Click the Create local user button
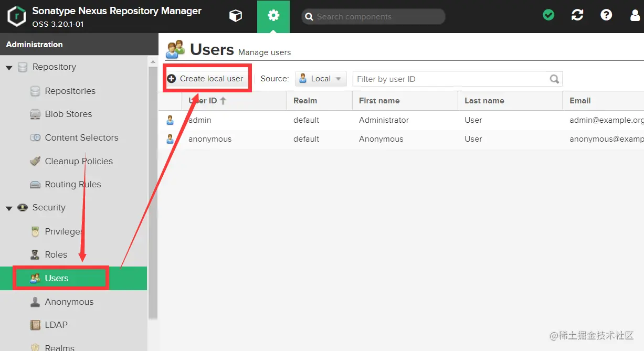 206,79
